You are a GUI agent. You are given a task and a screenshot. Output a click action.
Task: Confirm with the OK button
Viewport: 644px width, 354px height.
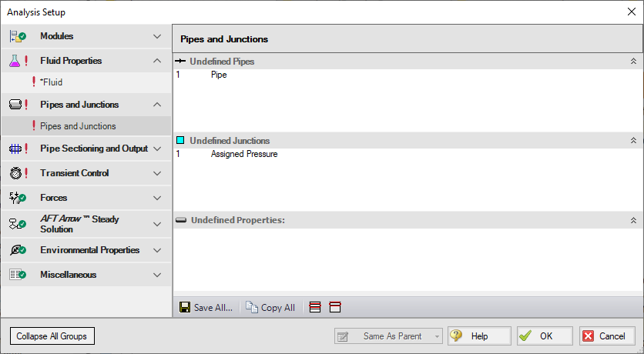pyautogui.click(x=545, y=336)
